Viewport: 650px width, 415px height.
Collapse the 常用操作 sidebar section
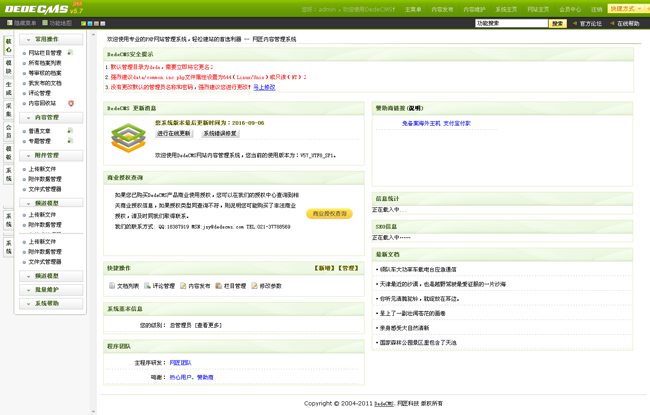pyautogui.click(x=52, y=39)
